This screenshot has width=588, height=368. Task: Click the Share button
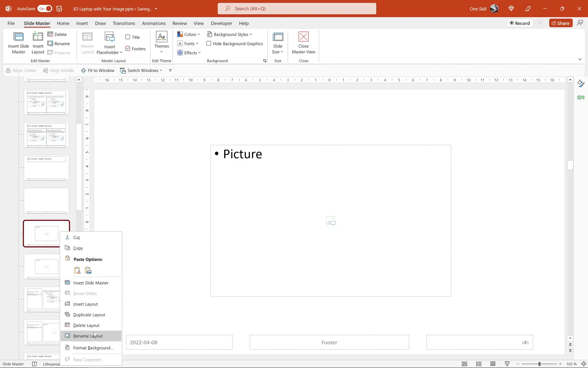click(x=561, y=23)
